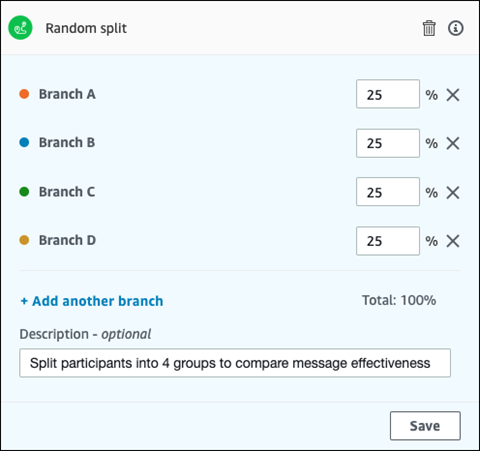Focus the Branch D percentage field
The image size is (480, 451).
click(388, 241)
